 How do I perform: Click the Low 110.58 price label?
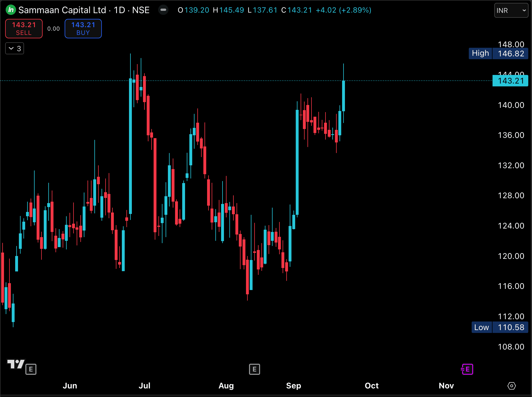[x=500, y=327]
